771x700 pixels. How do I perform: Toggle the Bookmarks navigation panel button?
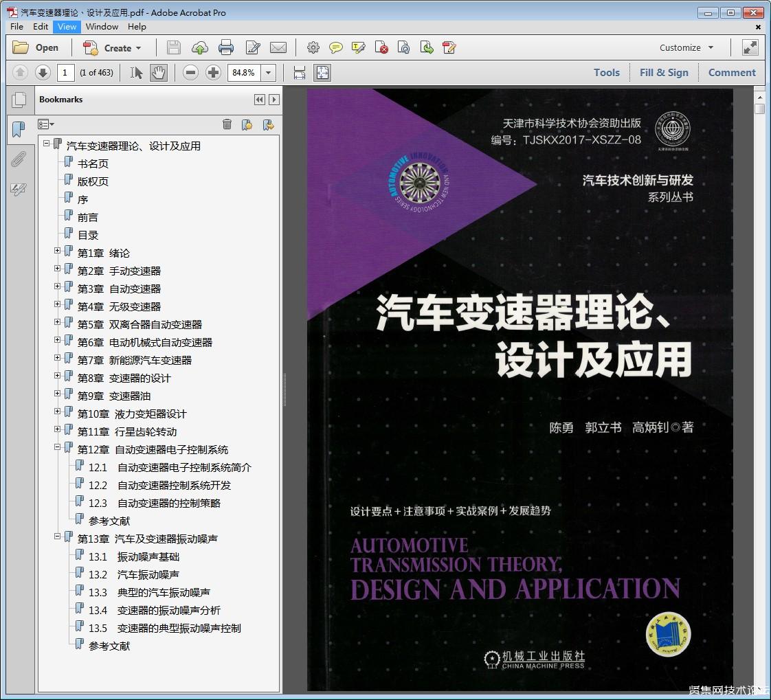(x=18, y=129)
